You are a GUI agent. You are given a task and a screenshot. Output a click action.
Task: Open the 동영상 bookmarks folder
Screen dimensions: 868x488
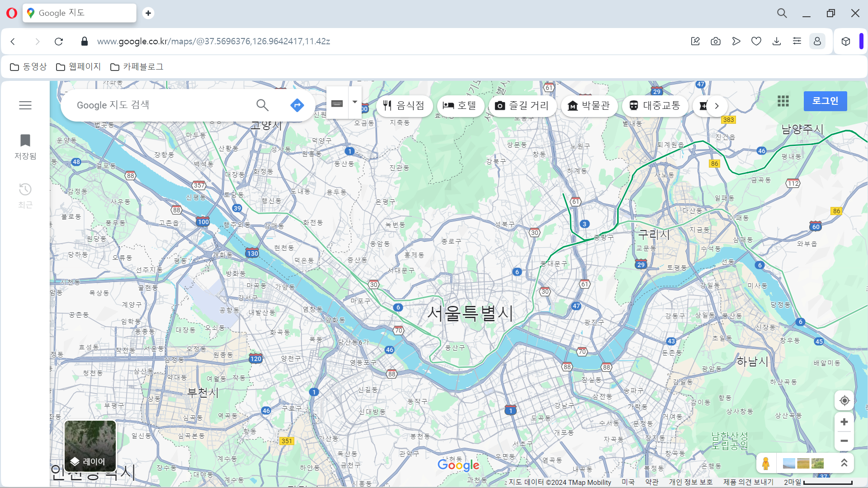(x=28, y=67)
